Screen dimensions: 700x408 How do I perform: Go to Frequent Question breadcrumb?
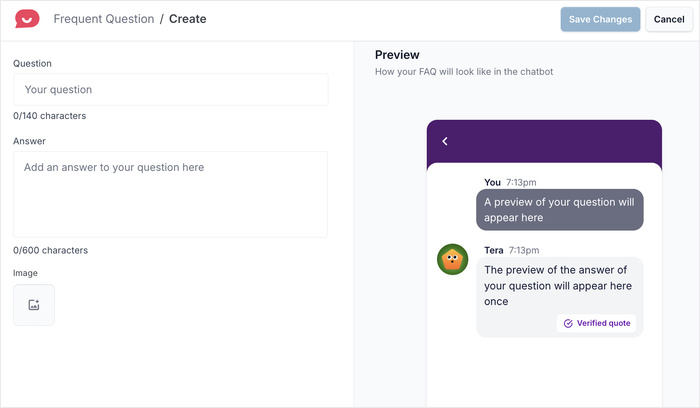[x=103, y=19]
